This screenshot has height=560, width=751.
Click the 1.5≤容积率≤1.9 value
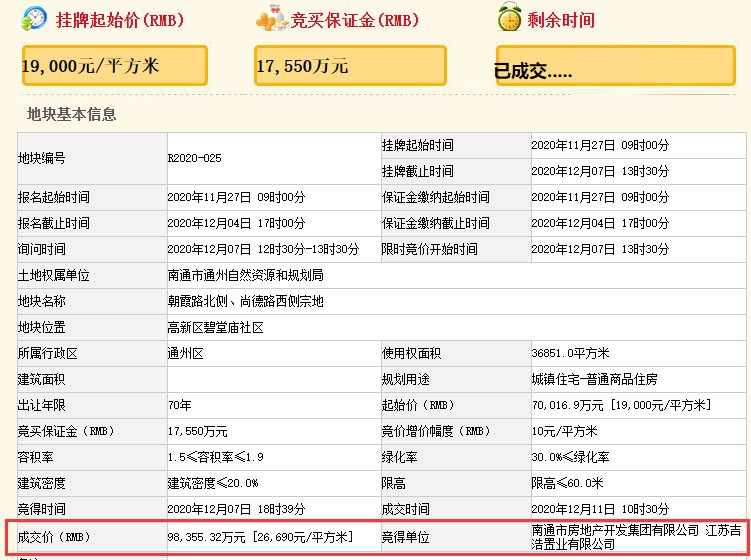point(216,457)
